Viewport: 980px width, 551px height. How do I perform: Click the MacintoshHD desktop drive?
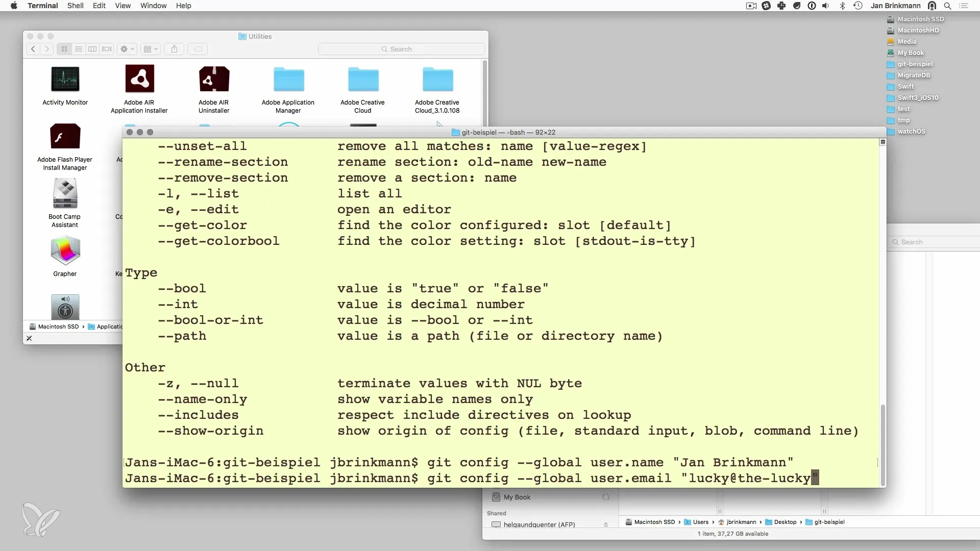(913, 31)
